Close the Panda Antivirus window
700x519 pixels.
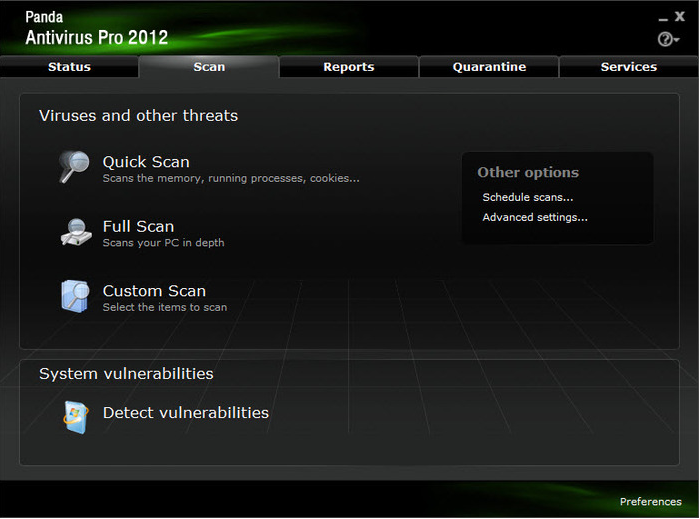pyautogui.click(x=679, y=17)
